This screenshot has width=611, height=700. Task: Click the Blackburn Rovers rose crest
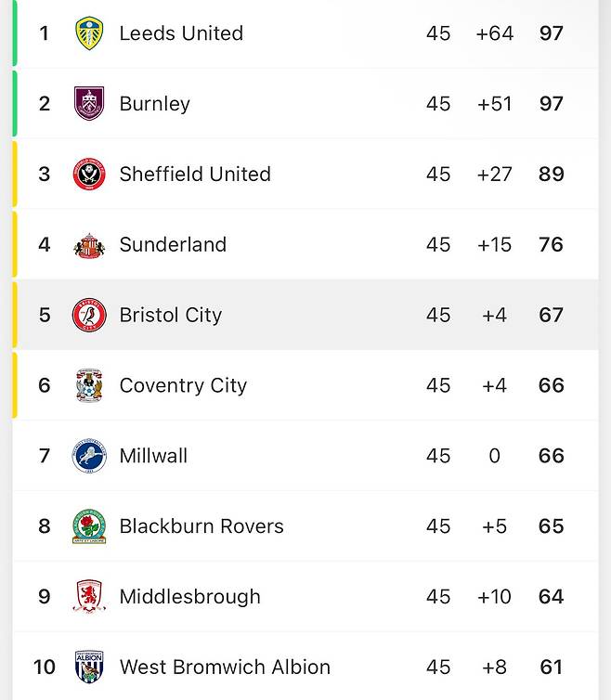pyautogui.click(x=89, y=526)
